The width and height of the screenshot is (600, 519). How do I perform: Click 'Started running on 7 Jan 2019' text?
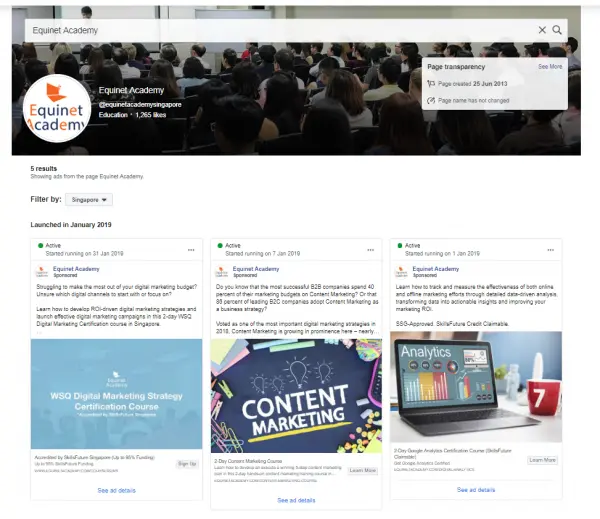[x=262, y=253]
